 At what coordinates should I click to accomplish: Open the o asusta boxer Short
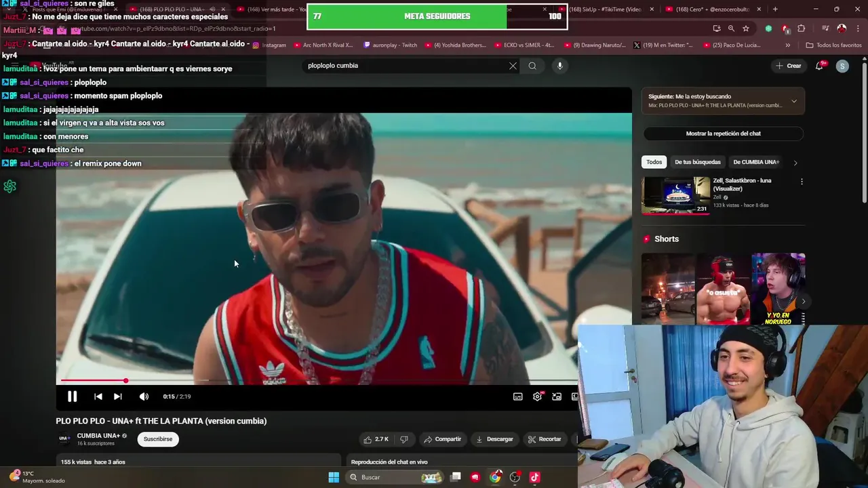[x=722, y=289]
